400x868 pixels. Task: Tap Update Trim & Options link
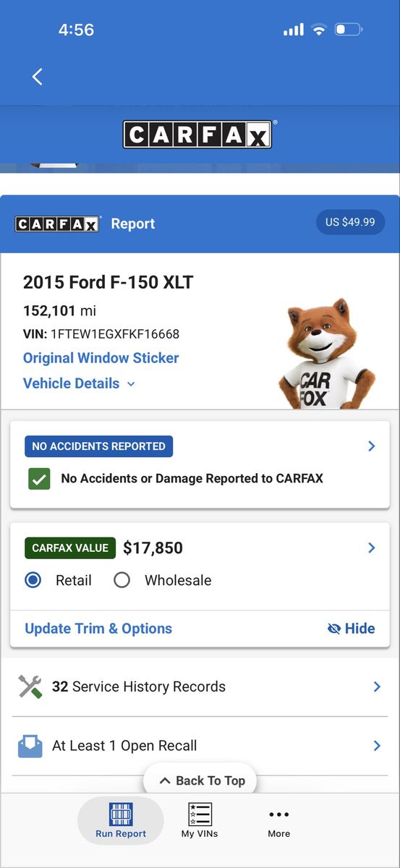[98, 629]
